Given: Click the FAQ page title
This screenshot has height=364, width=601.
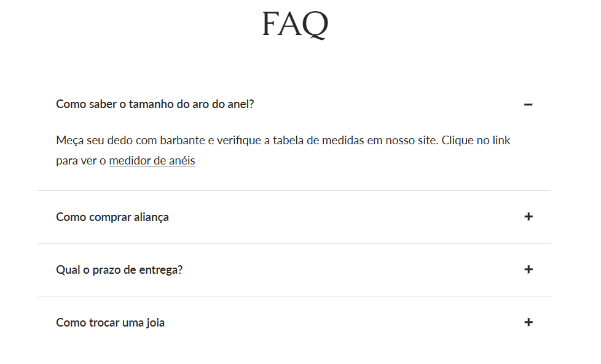Looking at the screenshot, I should (x=295, y=25).
